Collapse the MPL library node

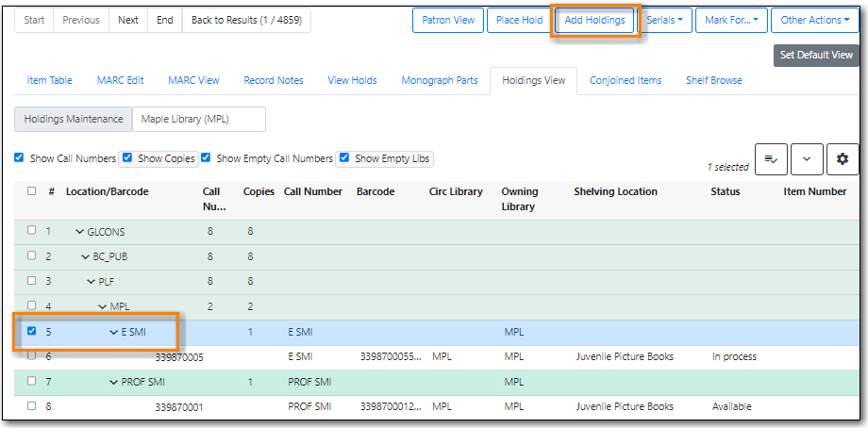click(103, 306)
